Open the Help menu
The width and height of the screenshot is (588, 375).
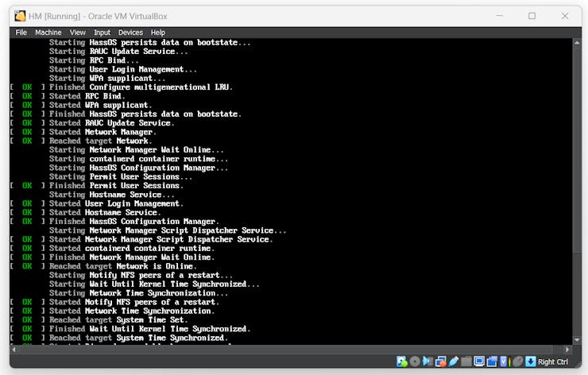tap(158, 33)
